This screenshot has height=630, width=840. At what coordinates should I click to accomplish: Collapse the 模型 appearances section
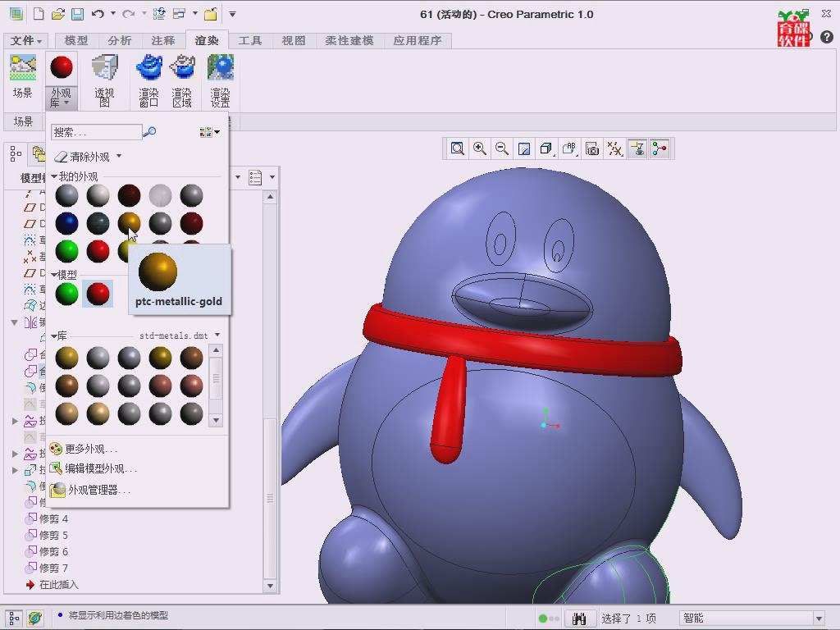(x=54, y=275)
